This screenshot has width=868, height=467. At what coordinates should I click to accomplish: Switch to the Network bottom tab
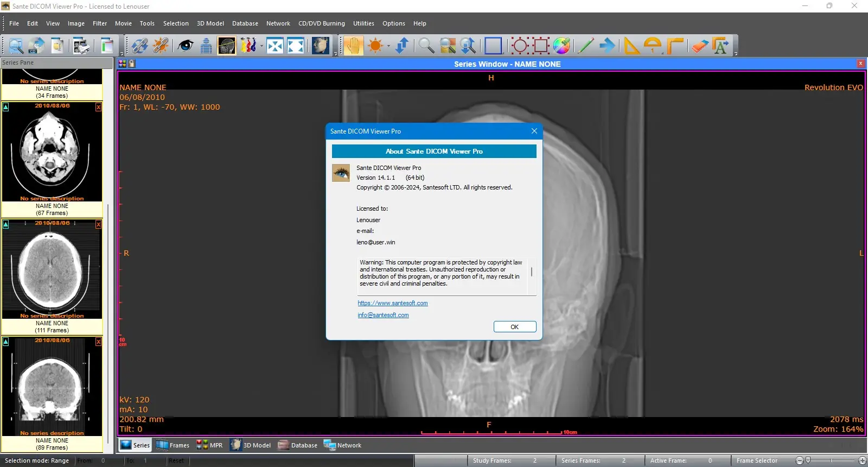(342, 445)
